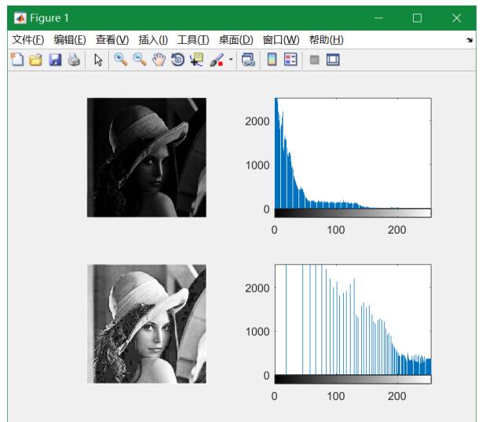Select the Edit Plot arrow tool

click(98, 60)
